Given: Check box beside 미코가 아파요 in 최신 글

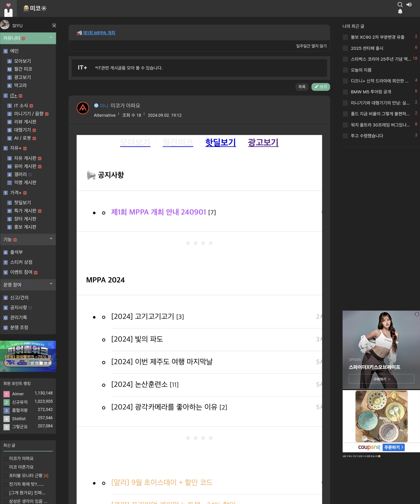Looking at the screenshot, I should click(x=5, y=459).
